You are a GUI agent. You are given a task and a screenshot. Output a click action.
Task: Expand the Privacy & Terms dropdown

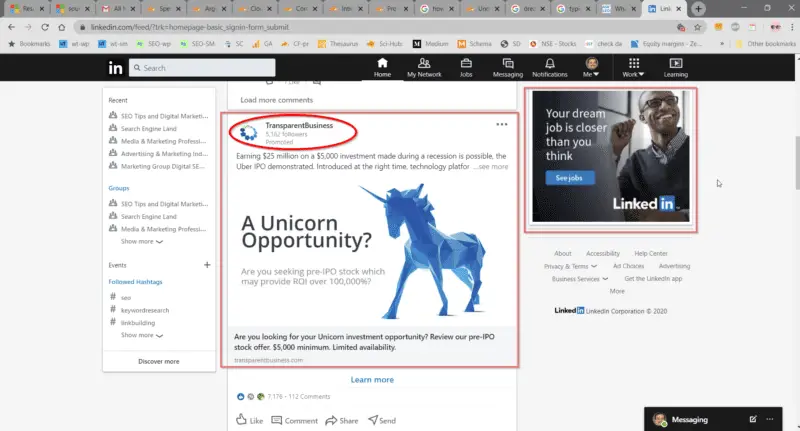pos(570,266)
